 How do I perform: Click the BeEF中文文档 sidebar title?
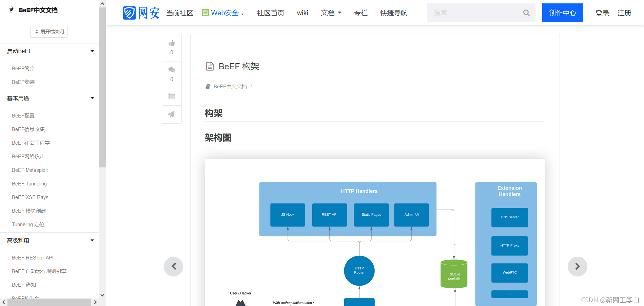[x=38, y=10]
